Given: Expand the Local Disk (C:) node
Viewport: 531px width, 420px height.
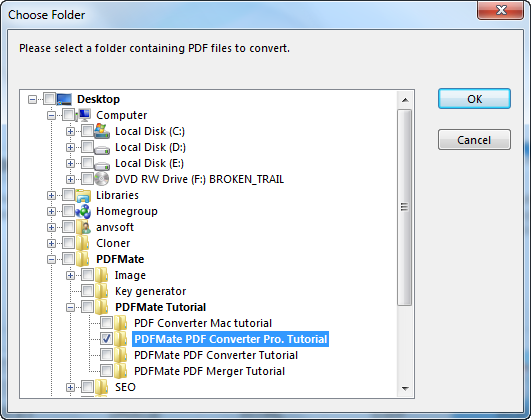Looking at the screenshot, I should pyautogui.click(x=70, y=131).
